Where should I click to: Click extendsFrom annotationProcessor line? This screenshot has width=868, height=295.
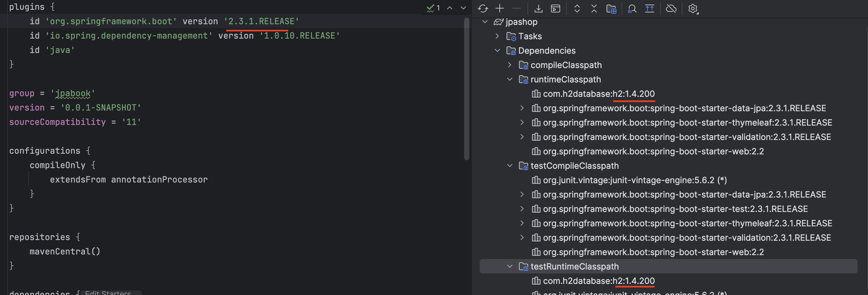(x=129, y=180)
